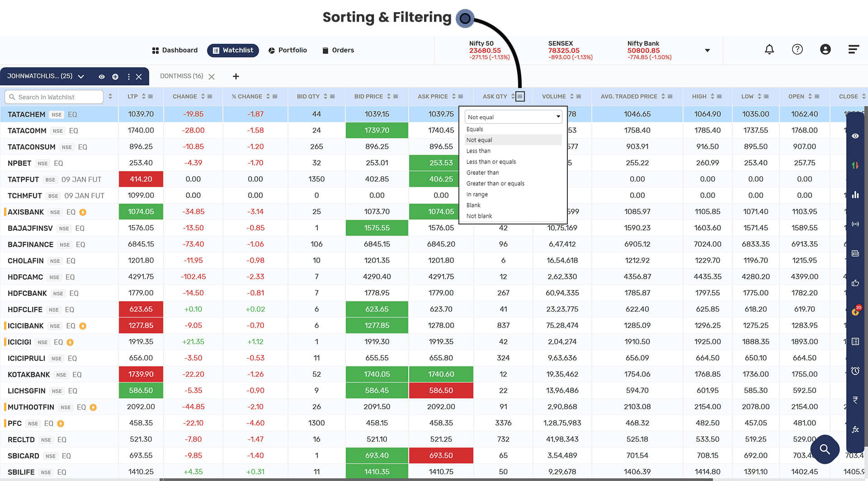Open the 'Not equal' filter condition combo box
Screen dimensions: 868x481
coord(513,117)
